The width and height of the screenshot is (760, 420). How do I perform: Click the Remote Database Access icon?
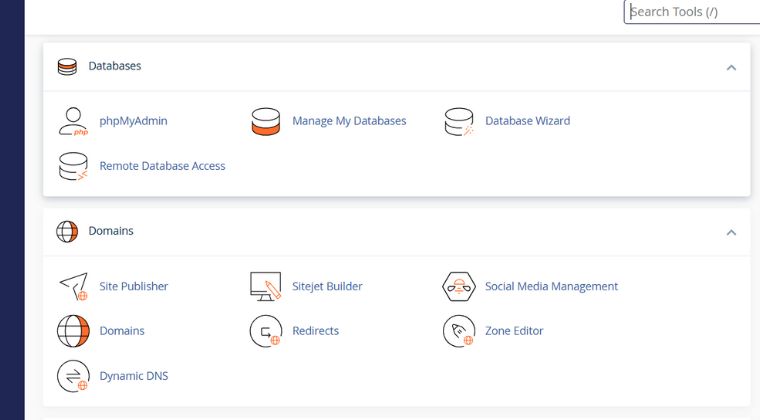tap(73, 166)
